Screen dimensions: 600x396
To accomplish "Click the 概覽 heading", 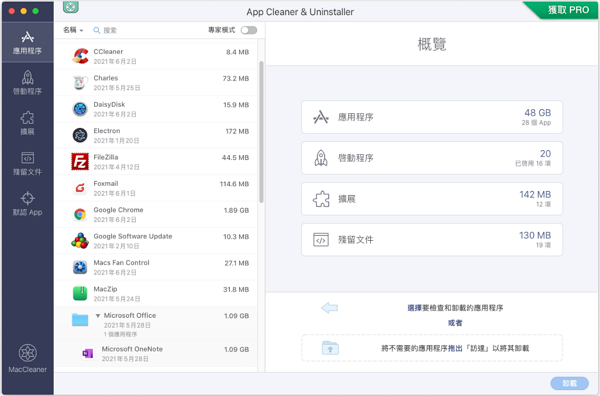I will 432,44.
